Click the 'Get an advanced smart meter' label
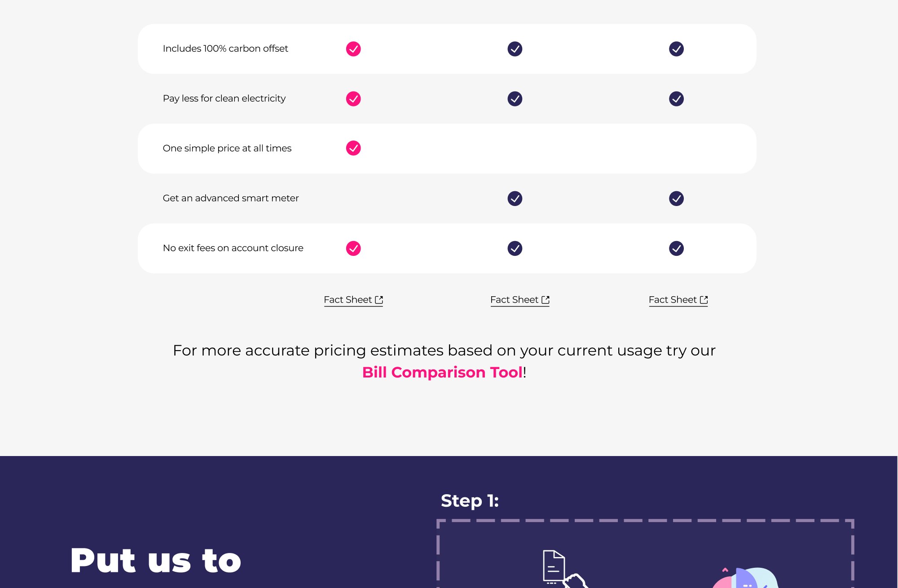The width and height of the screenshot is (898, 588). 231,198
